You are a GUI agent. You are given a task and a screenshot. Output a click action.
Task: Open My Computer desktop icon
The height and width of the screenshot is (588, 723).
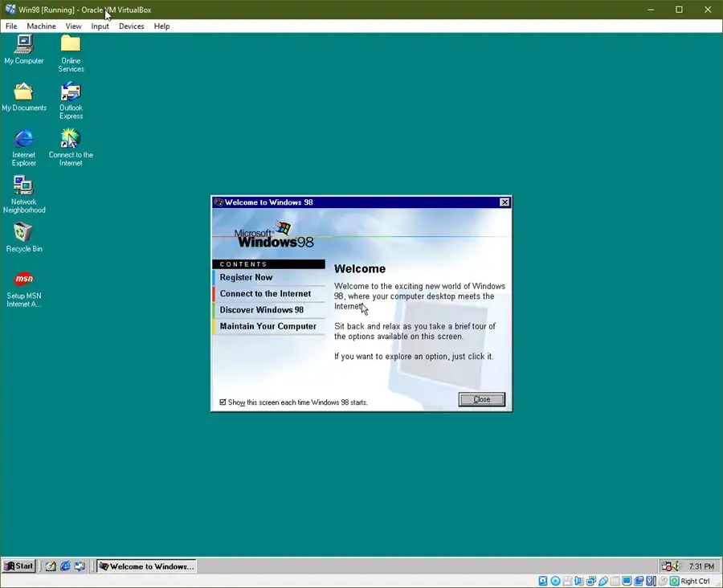[x=23, y=50]
